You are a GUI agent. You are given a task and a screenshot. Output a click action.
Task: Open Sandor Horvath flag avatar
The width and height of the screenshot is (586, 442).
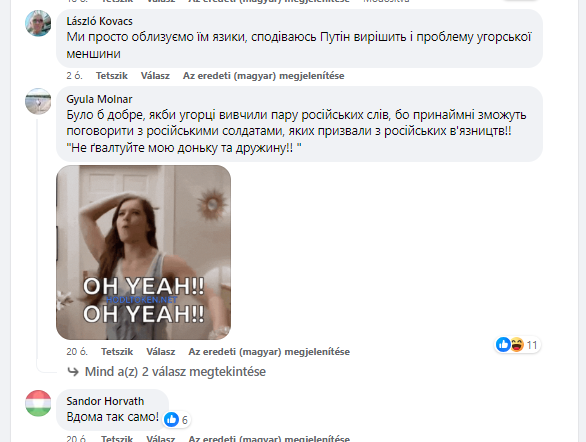click(38, 403)
